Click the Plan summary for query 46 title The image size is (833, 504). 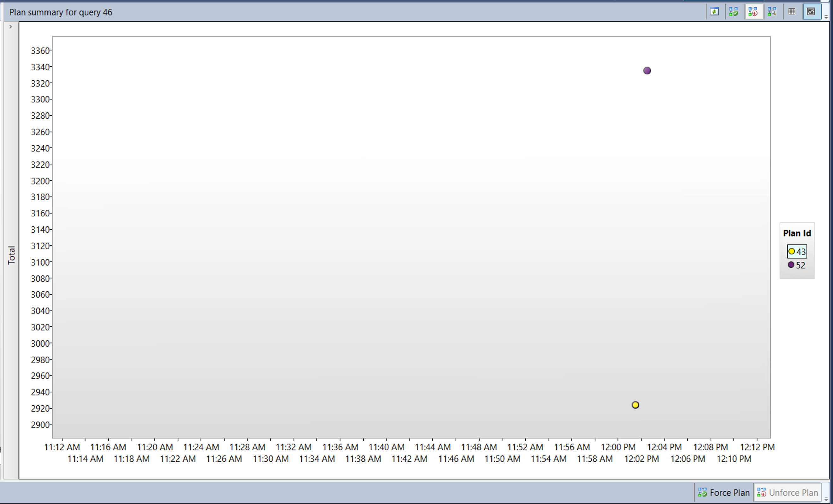click(61, 12)
